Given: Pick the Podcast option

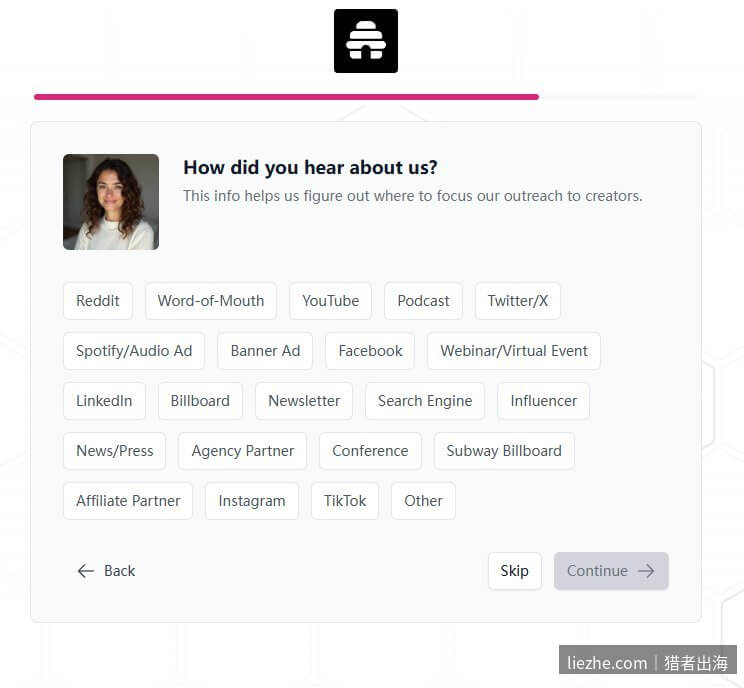Looking at the screenshot, I should (x=423, y=301).
